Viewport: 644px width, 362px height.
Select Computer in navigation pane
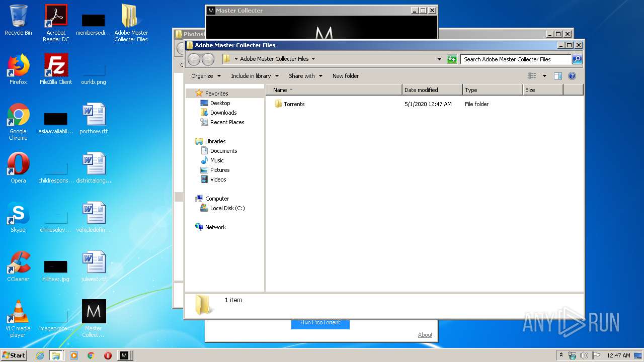[x=217, y=199]
